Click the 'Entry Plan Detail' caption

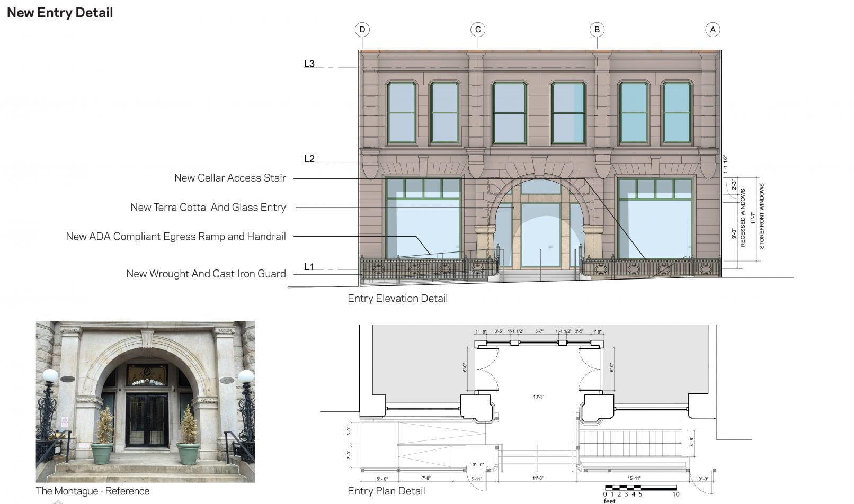(386, 491)
